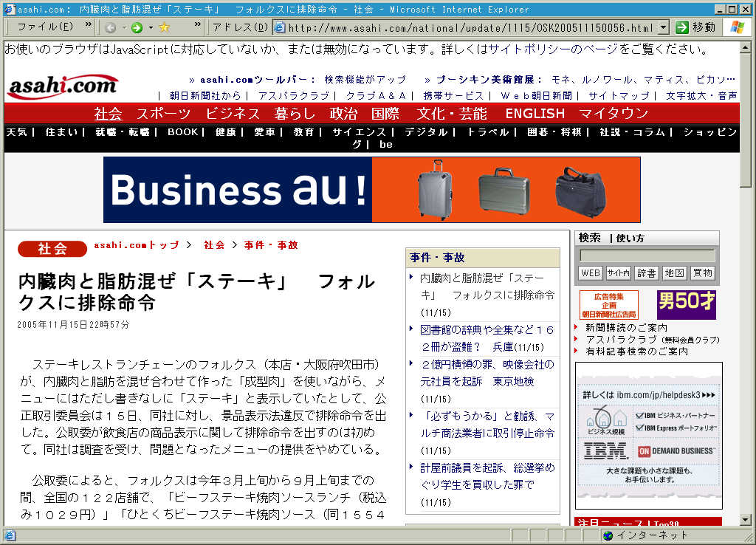Click the 辞書 search button
This screenshot has width=756, height=545.
[647, 273]
